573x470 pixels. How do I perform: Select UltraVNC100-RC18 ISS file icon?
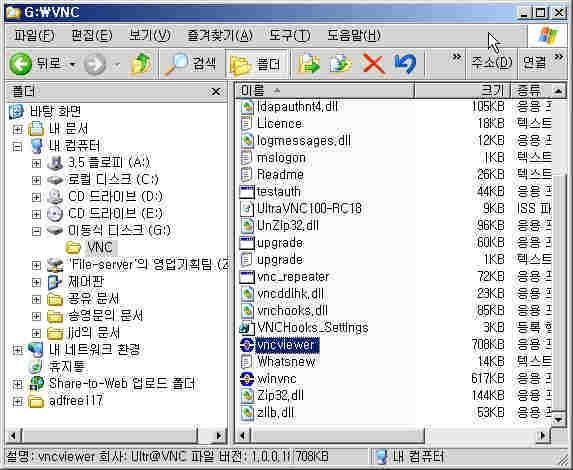(x=247, y=208)
